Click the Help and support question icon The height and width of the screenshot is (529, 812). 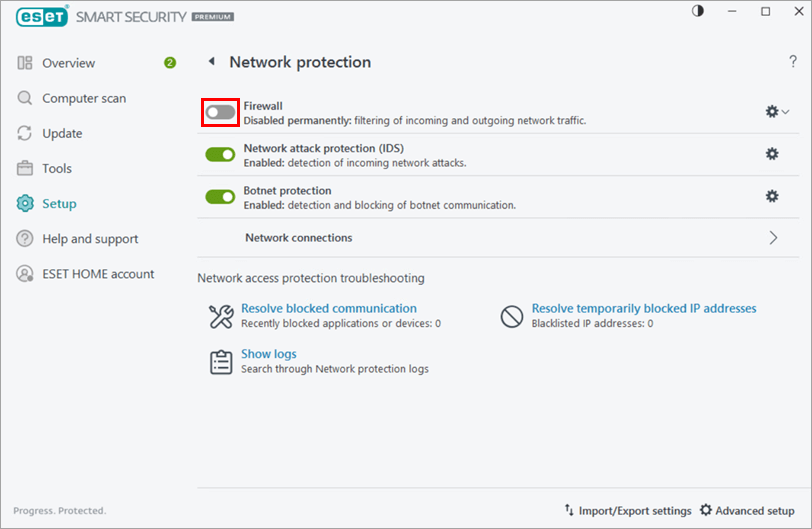[24, 239]
